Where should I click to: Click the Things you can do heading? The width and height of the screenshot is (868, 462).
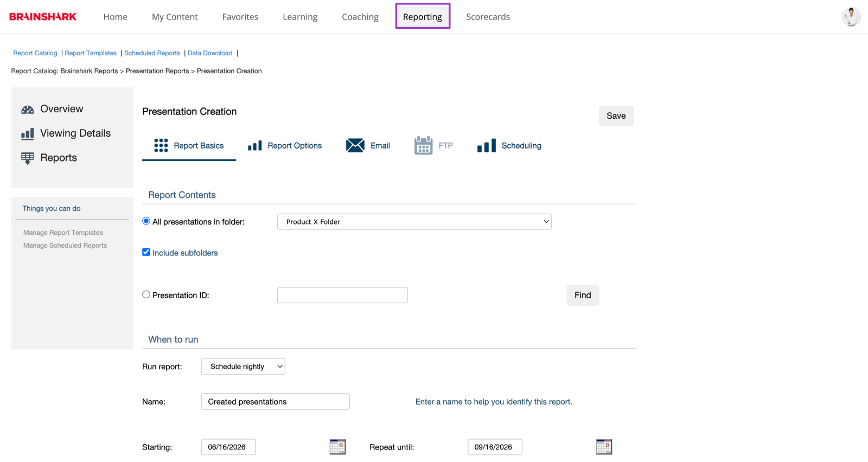click(52, 208)
